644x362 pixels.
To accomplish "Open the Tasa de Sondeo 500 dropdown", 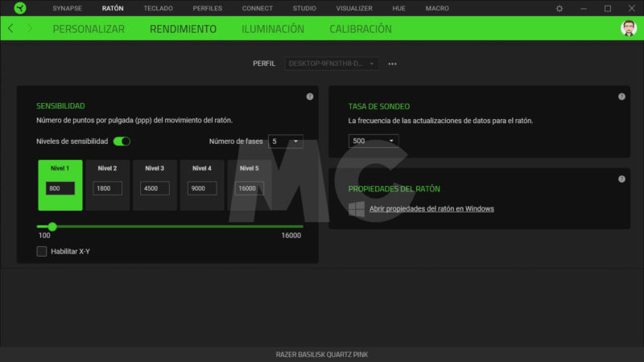I will (x=374, y=142).
